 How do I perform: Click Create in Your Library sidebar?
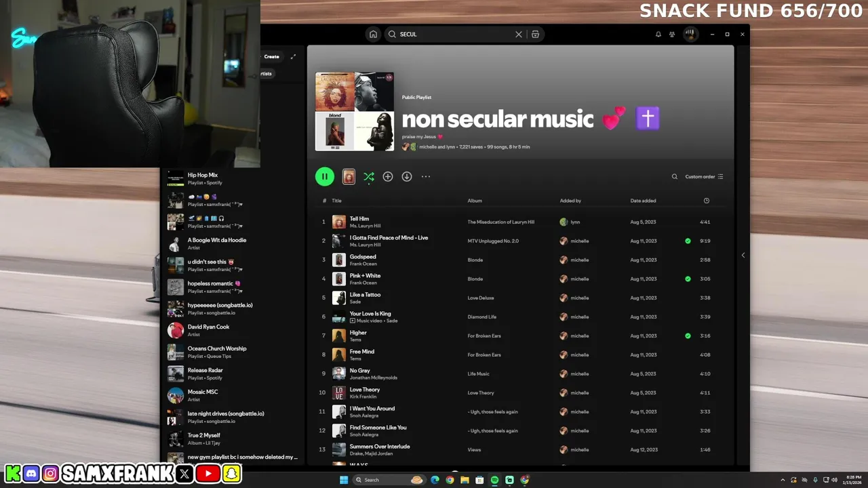click(x=271, y=57)
